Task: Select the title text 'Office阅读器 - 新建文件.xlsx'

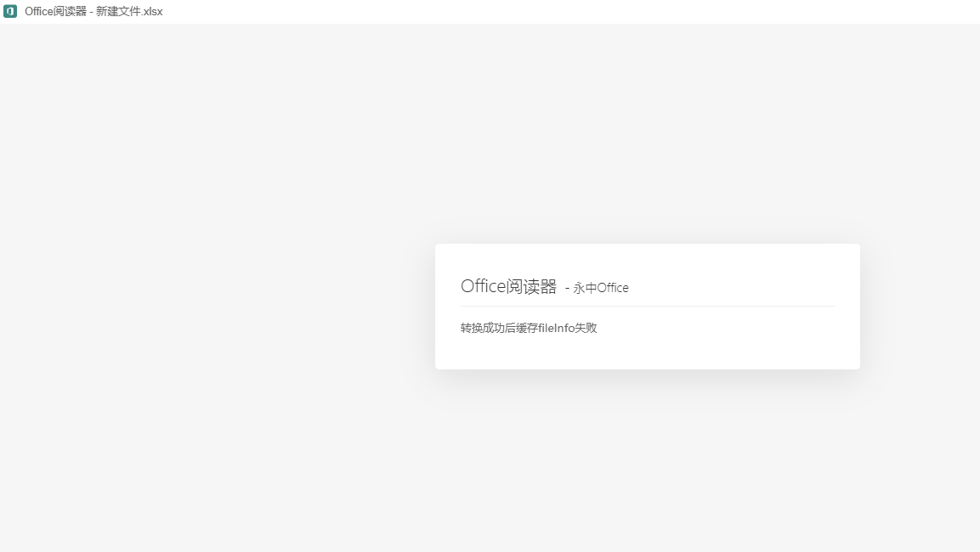Action: pos(93,11)
